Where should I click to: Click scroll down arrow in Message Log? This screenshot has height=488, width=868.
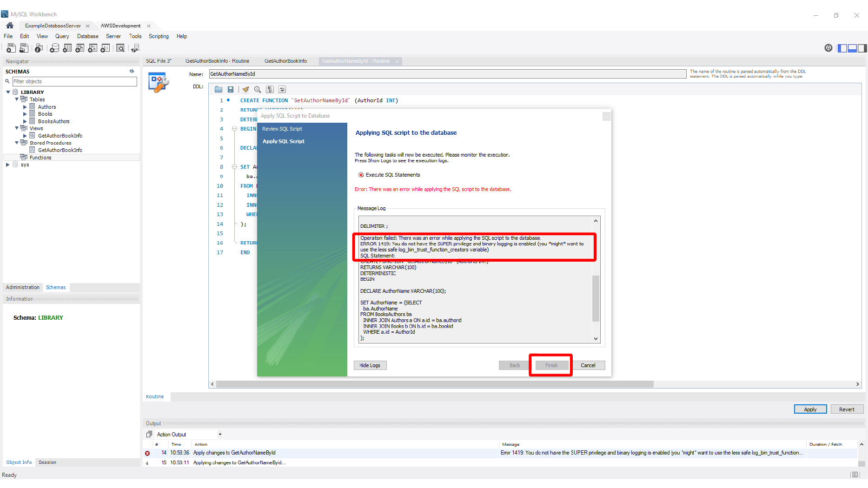coord(596,339)
